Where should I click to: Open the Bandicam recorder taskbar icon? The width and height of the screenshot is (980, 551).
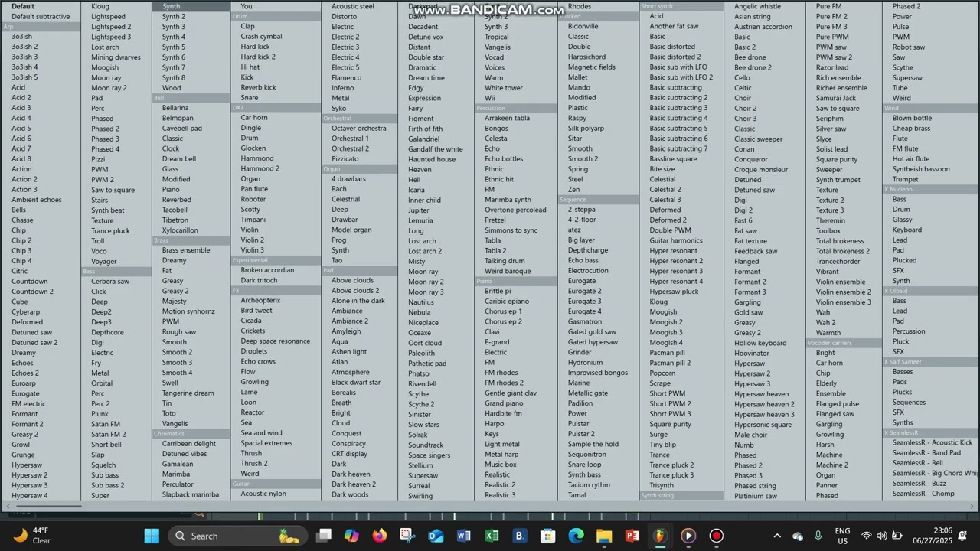click(x=716, y=536)
